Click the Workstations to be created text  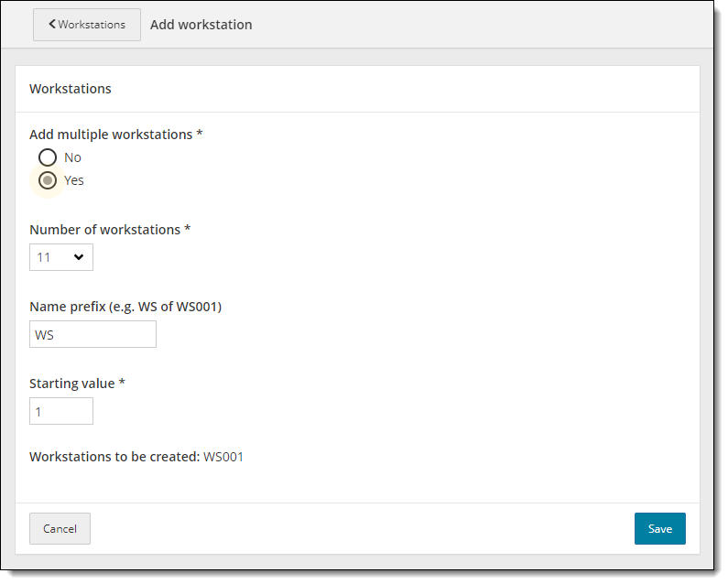[114, 456]
